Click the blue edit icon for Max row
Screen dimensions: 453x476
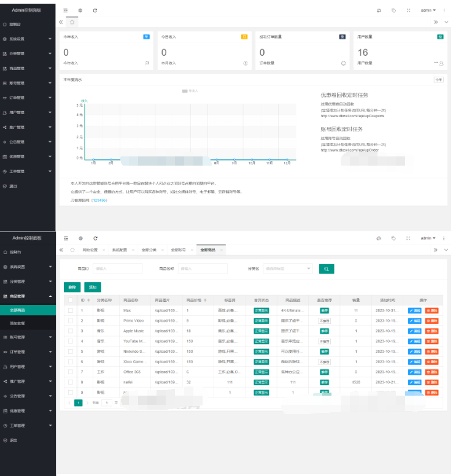415,310
